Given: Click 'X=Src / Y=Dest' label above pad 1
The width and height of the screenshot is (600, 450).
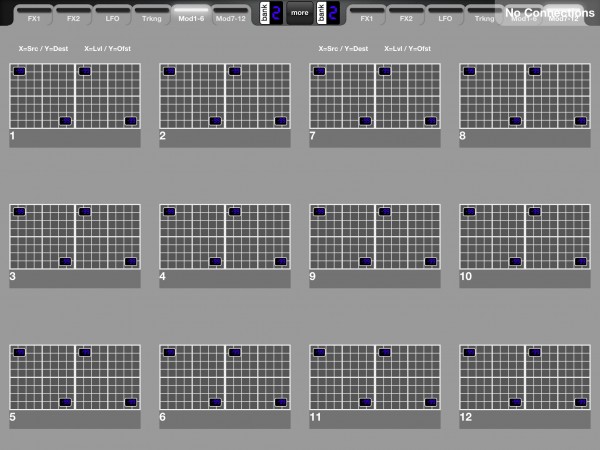Looking at the screenshot, I should pos(43,49).
